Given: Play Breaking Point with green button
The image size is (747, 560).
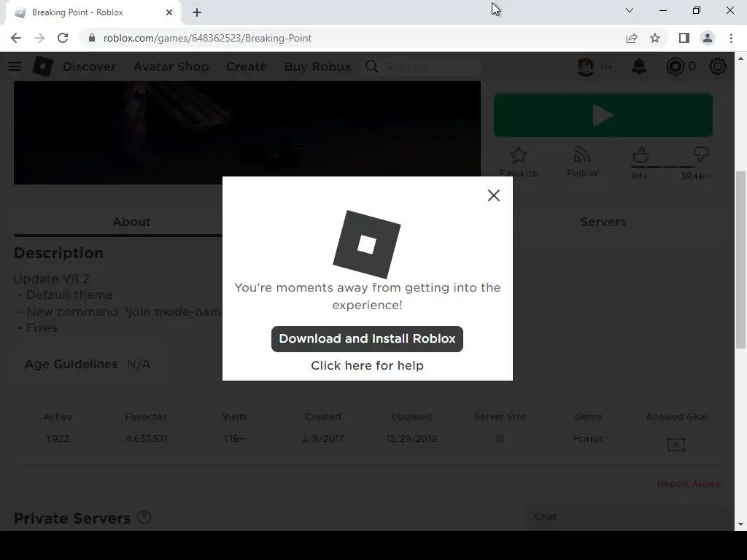Looking at the screenshot, I should coord(603,115).
